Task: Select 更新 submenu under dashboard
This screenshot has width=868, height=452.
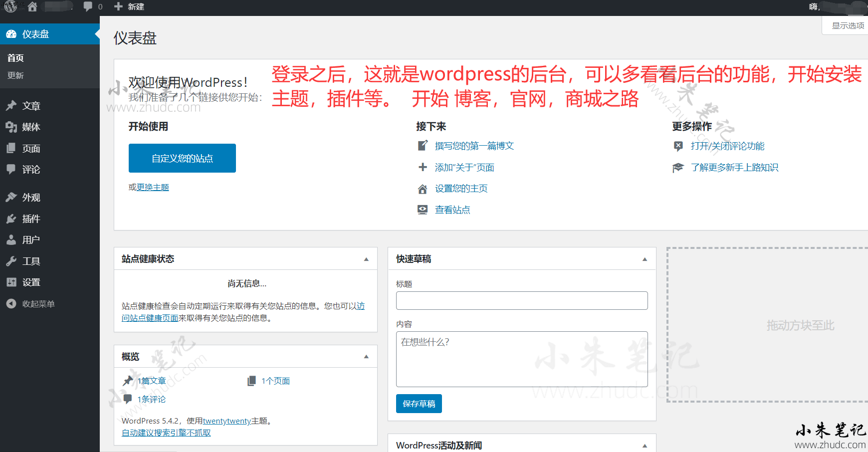Action: 15,75
